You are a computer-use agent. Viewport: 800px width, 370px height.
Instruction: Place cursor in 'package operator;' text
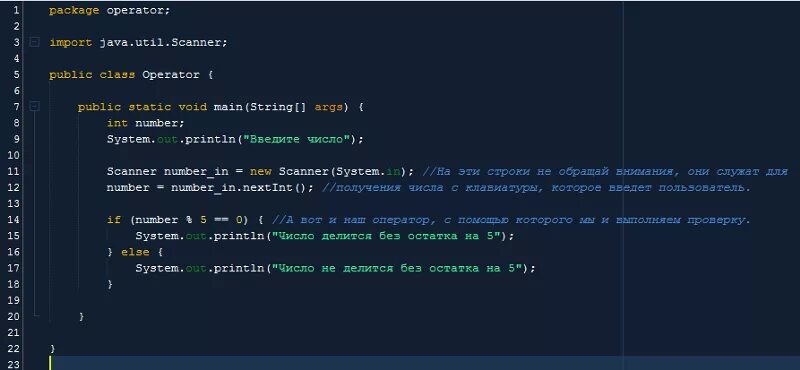coord(109,10)
